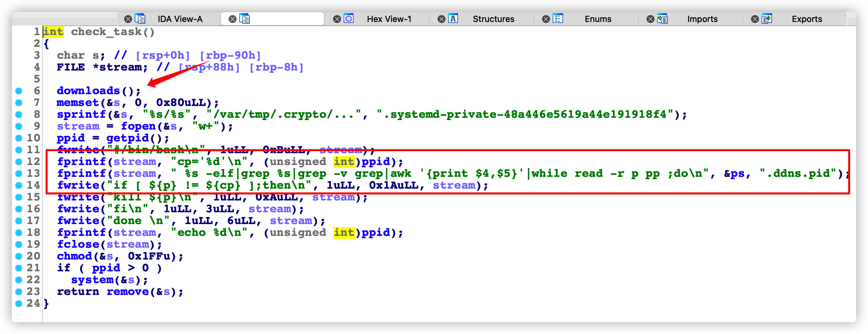Toggle breakpoint dot on line 7
Image resolution: width=868 pixels, height=334 pixels.
[19, 103]
